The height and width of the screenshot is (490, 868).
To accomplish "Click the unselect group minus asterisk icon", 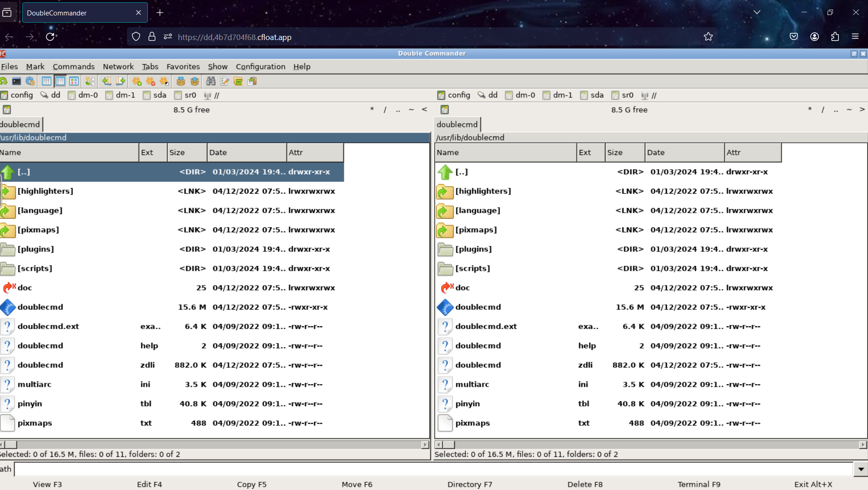I will click(x=151, y=81).
